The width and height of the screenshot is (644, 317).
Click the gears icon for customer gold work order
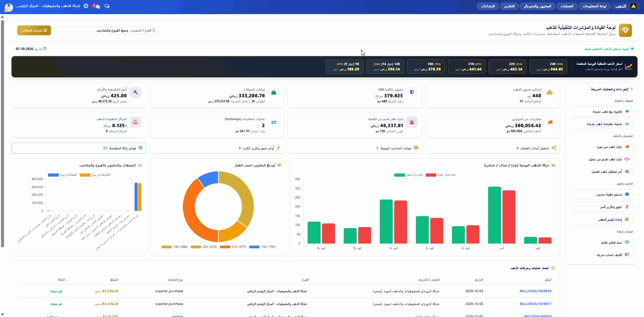627,171
